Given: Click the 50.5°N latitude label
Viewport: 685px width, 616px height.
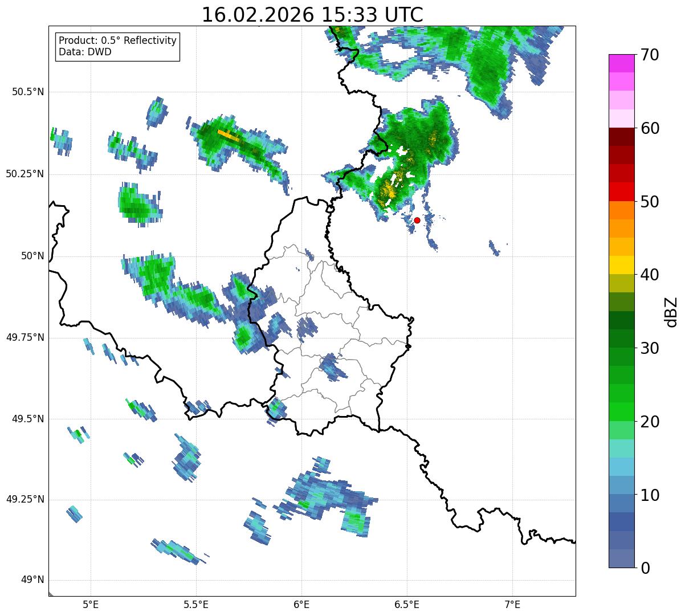Looking at the screenshot, I should coord(28,92).
